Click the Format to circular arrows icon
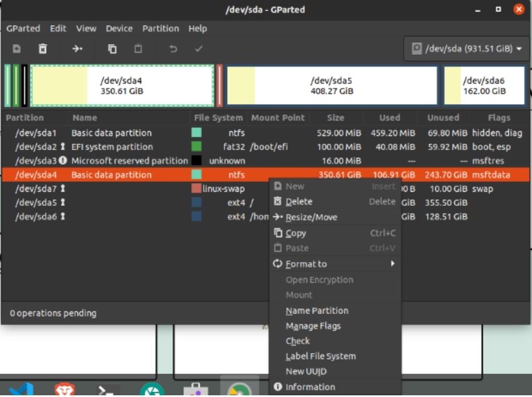This screenshot has width=532, height=397. coord(277,264)
